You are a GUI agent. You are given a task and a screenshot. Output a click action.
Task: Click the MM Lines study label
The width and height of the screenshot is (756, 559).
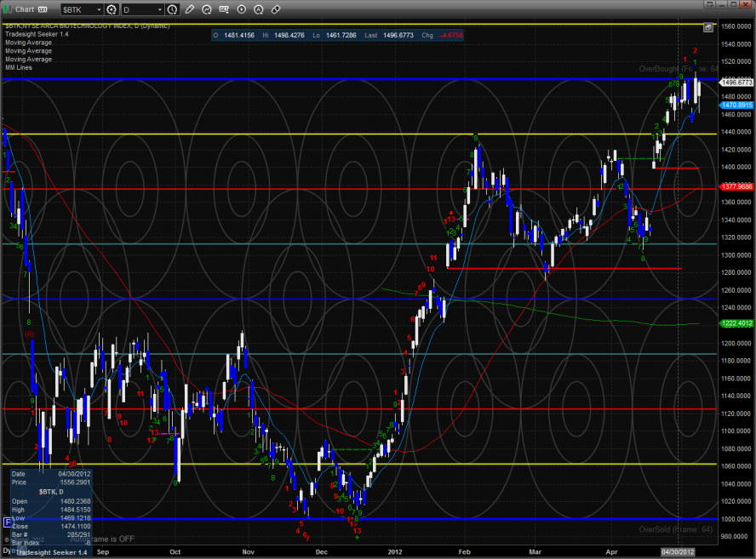(19, 67)
